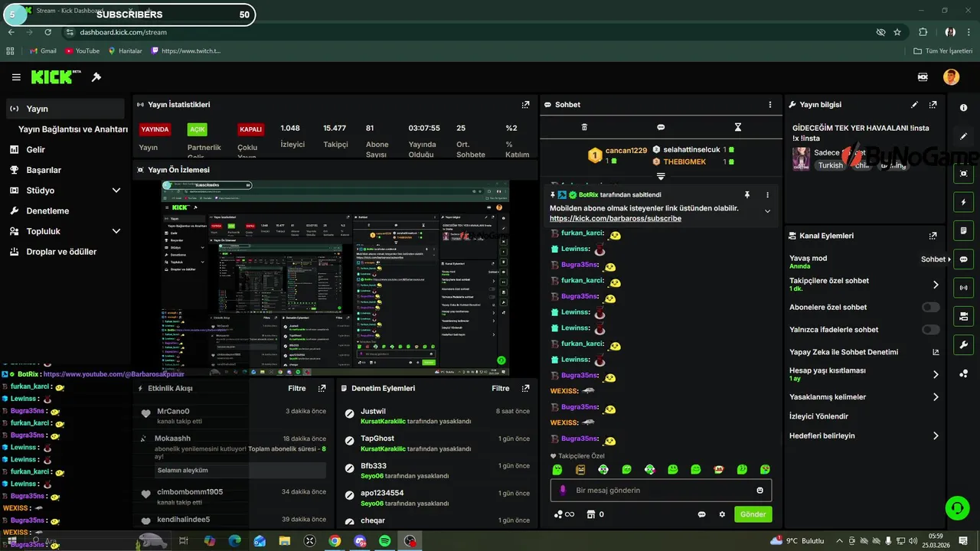Click the chat bubble icon next to gear
Viewport: 980px width, 551px height.
(x=701, y=514)
